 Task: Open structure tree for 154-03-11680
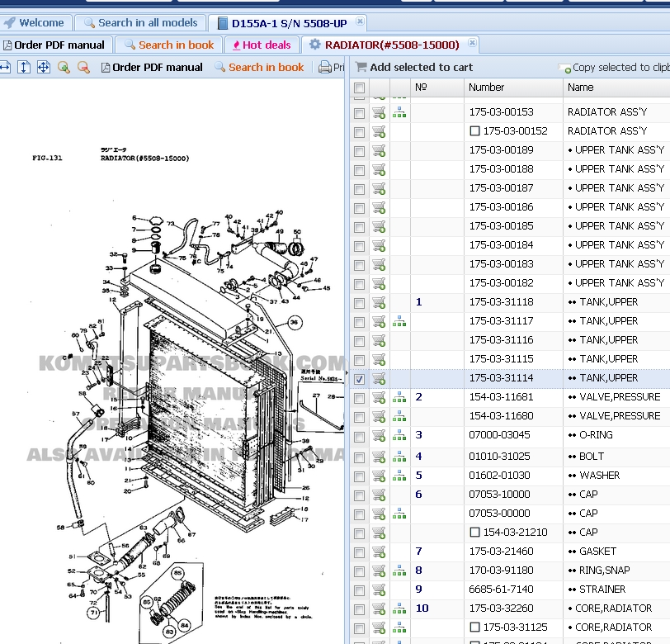(399, 416)
